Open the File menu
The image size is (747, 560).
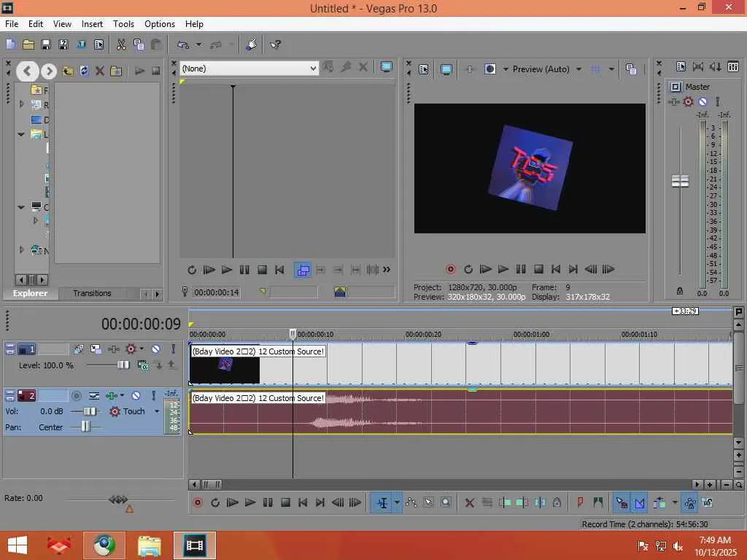coord(12,24)
